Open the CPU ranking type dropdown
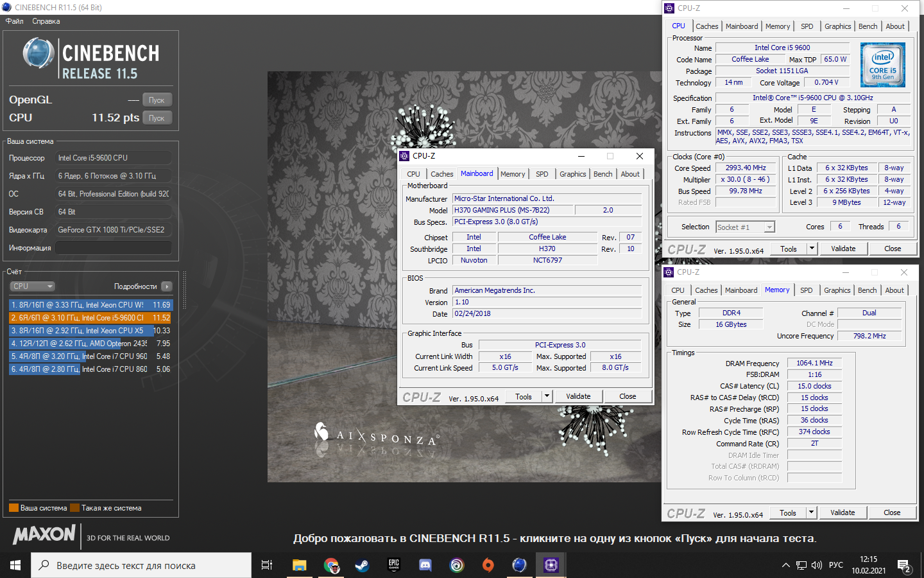The width and height of the screenshot is (924, 578). click(32, 286)
